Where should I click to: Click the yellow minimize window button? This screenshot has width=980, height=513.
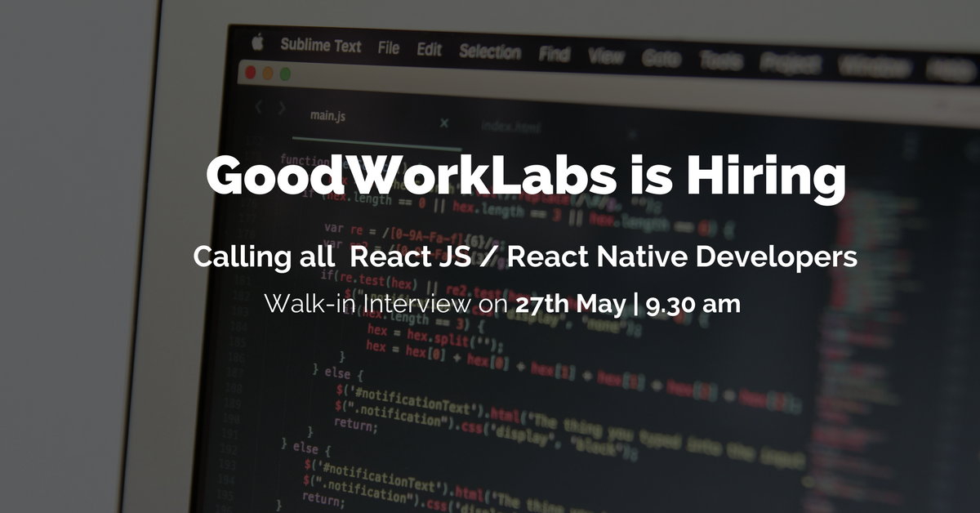267,73
